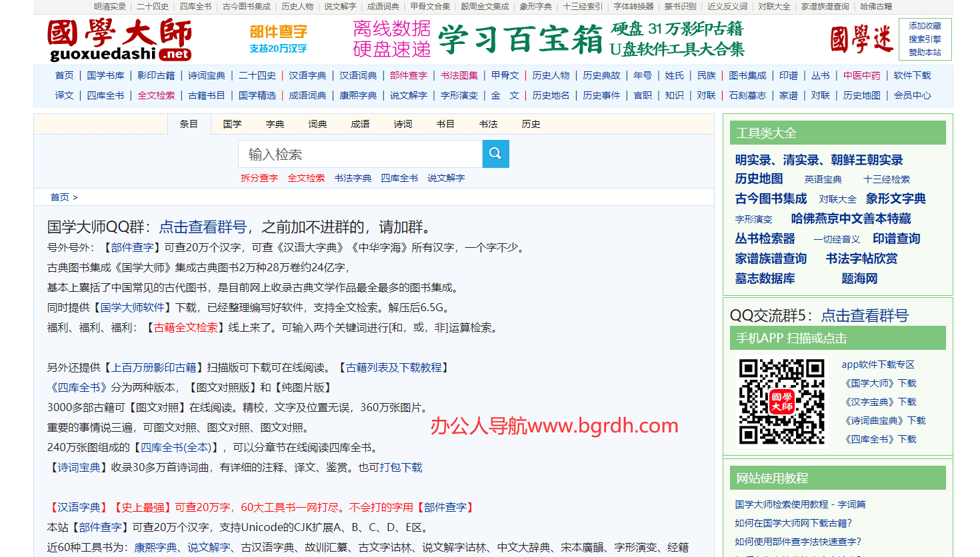The image size is (980, 557).
Task: Click the red 國學迷 logo
Action: pos(861,39)
